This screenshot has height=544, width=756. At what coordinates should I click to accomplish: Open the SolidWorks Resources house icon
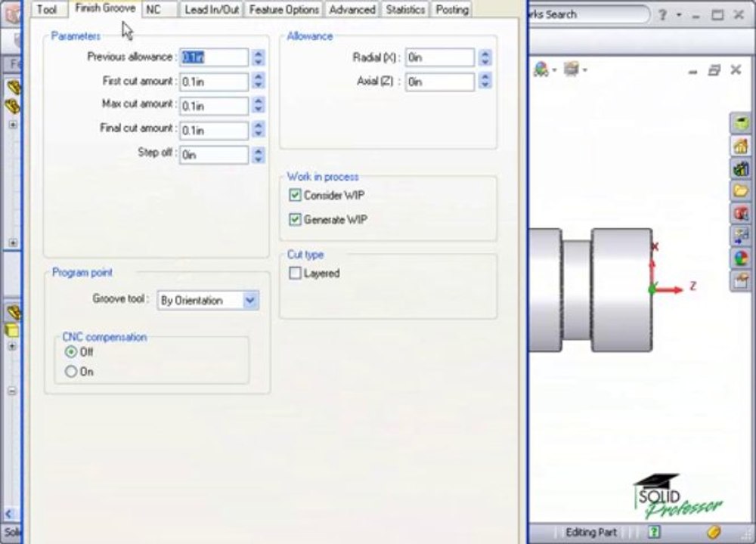(741, 146)
